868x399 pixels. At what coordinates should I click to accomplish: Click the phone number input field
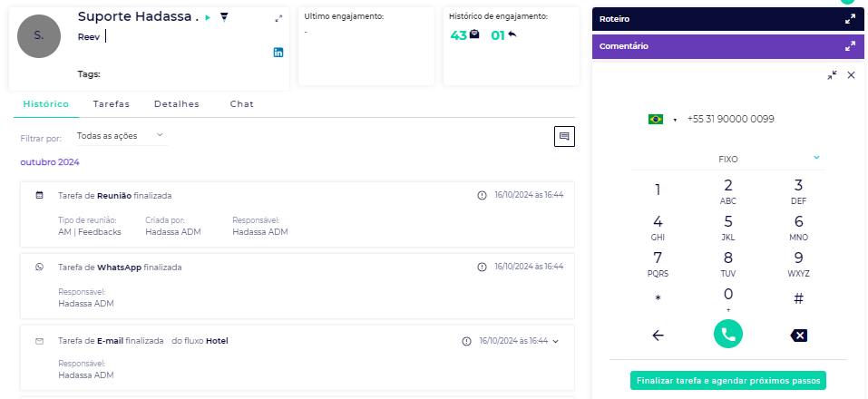pyautogui.click(x=744, y=119)
